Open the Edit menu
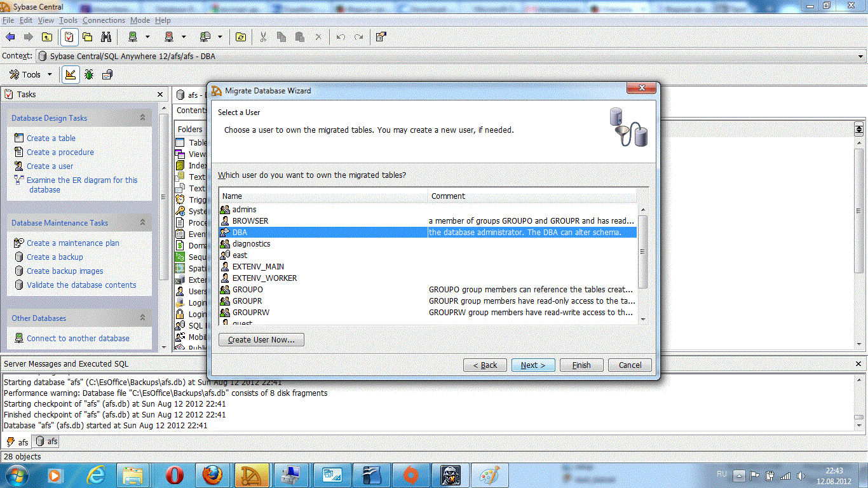Image resolution: width=868 pixels, height=488 pixels. (x=26, y=20)
